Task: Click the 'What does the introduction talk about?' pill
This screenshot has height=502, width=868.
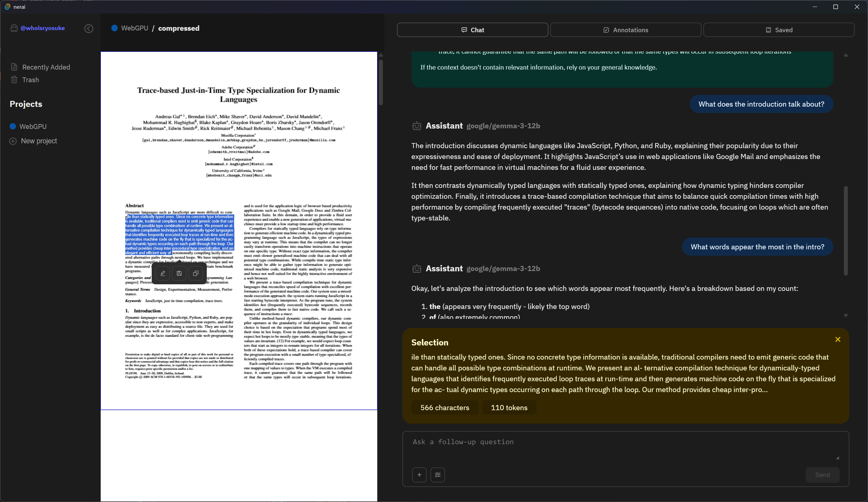Action: [x=761, y=104]
